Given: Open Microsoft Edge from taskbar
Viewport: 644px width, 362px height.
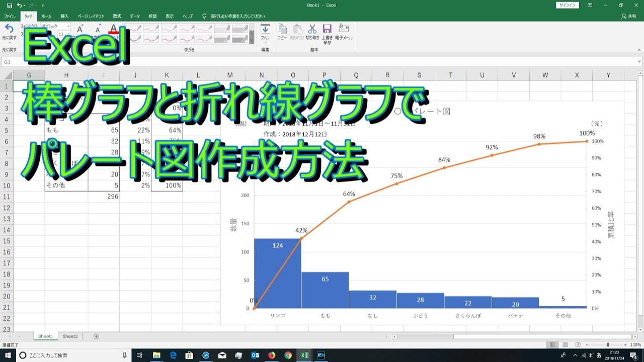Looking at the screenshot, I should 173,355.
